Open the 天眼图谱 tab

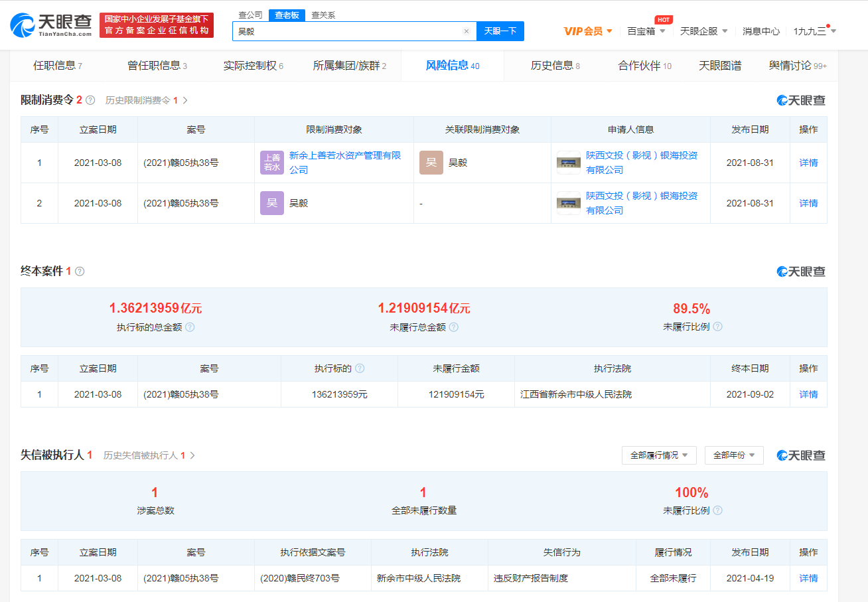(720, 66)
